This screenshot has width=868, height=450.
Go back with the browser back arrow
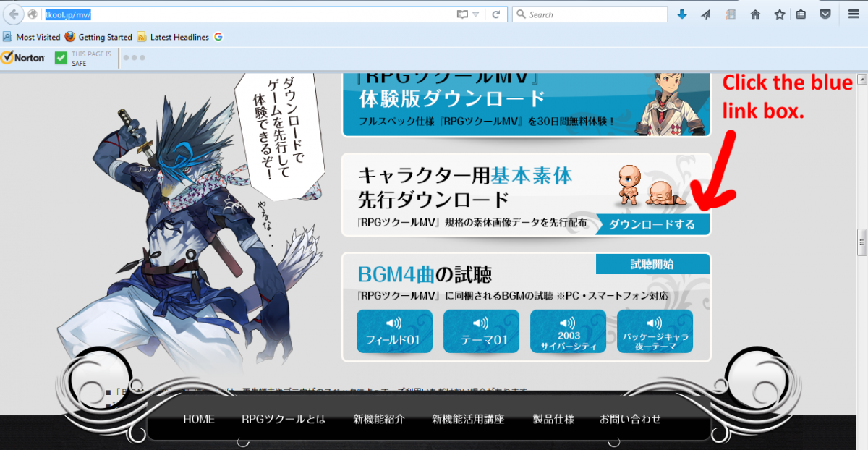[13, 14]
